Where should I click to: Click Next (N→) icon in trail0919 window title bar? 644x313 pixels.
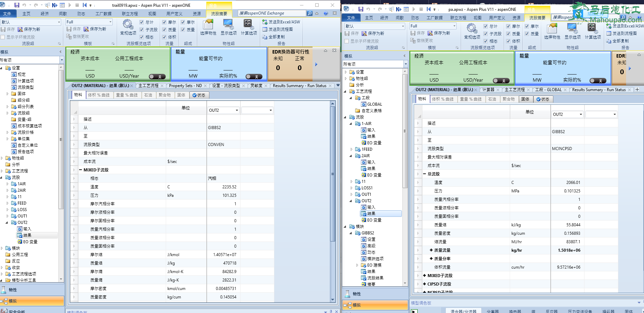(54, 5)
